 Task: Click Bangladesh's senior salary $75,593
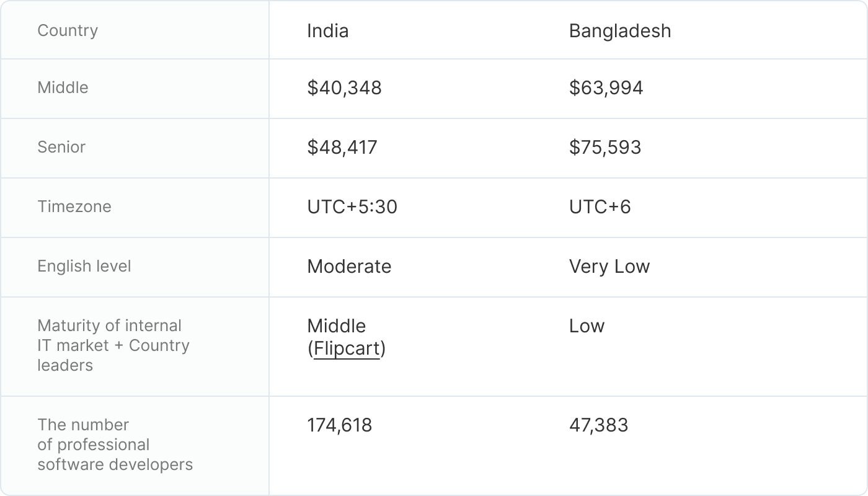(x=605, y=148)
